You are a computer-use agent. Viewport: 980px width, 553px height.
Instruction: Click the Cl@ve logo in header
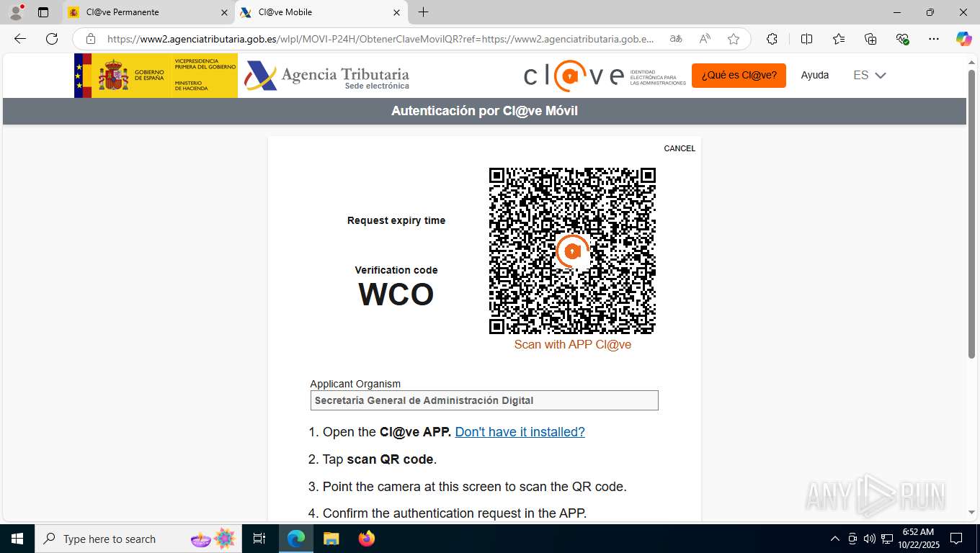click(605, 76)
